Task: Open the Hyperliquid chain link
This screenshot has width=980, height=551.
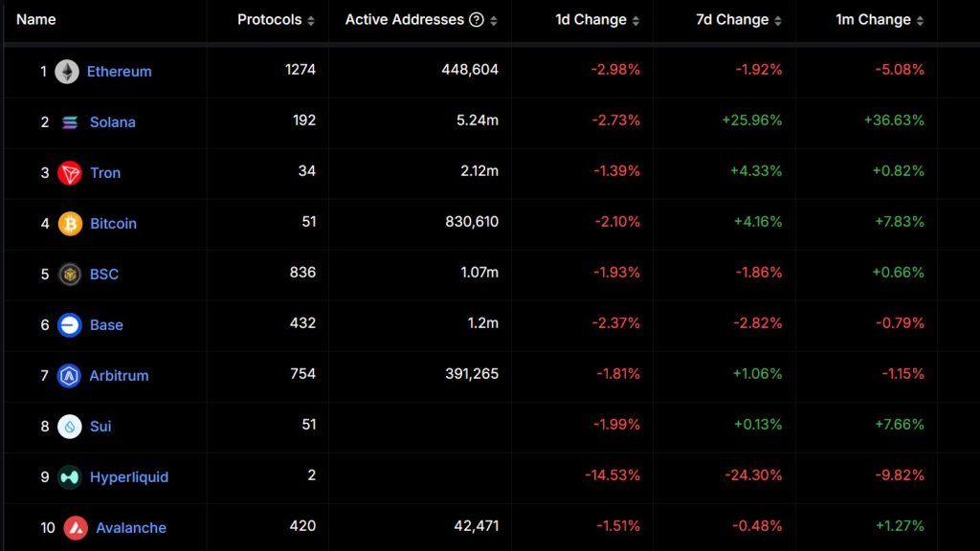Action: (129, 477)
